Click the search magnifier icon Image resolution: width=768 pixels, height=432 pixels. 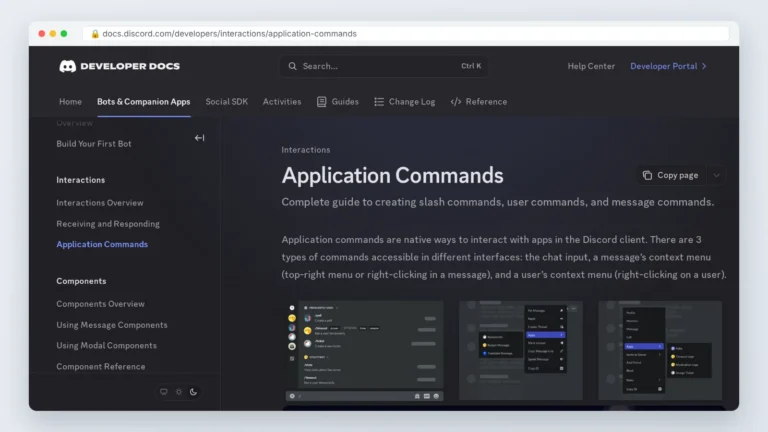[x=292, y=66]
